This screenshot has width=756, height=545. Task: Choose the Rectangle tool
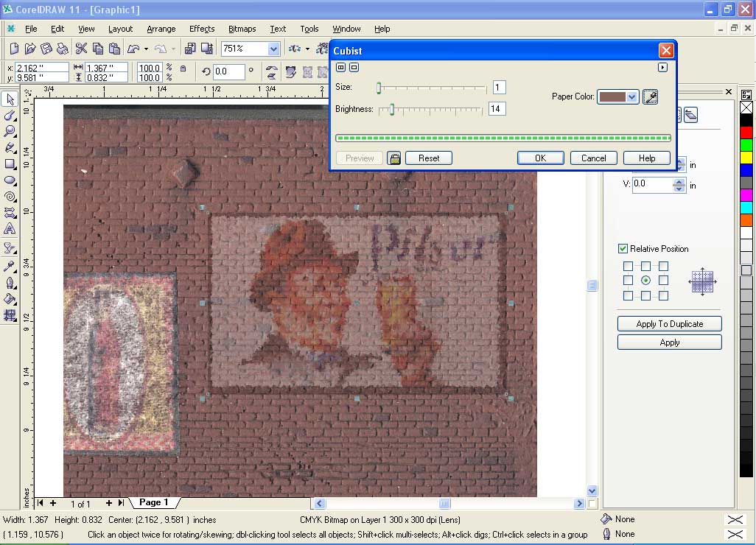tap(10, 163)
